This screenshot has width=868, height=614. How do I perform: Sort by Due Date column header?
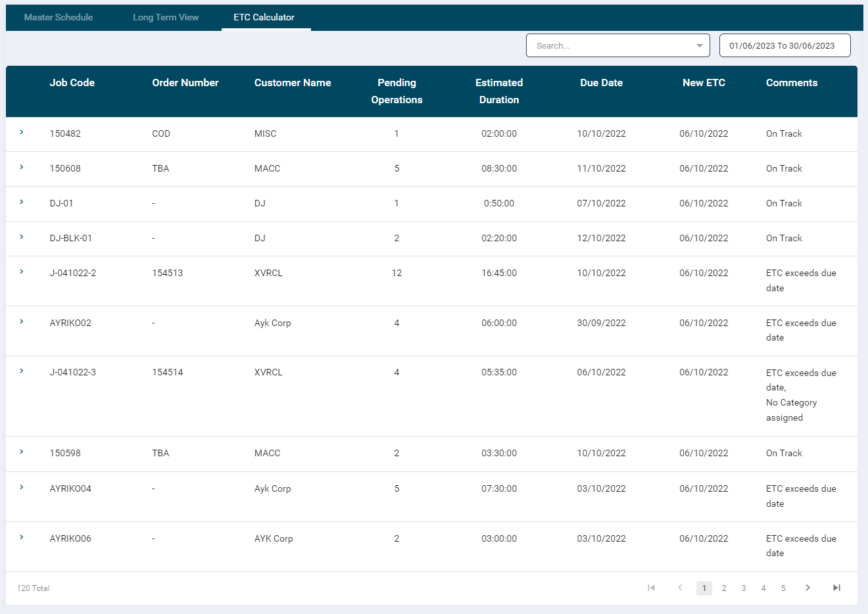(601, 83)
